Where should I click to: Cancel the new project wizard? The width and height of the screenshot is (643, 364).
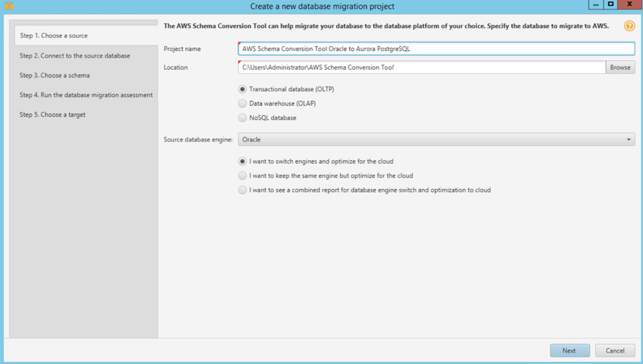[x=615, y=351]
